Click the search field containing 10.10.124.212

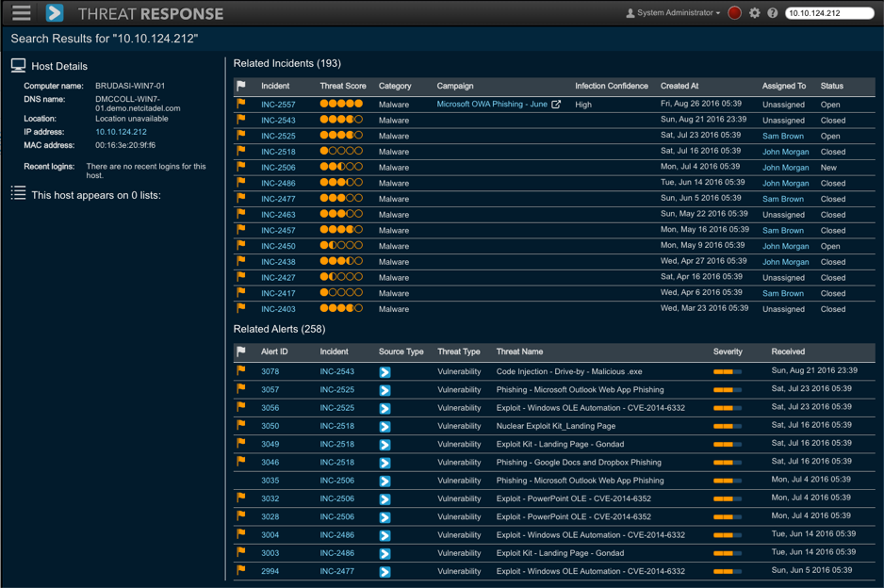(829, 13)
